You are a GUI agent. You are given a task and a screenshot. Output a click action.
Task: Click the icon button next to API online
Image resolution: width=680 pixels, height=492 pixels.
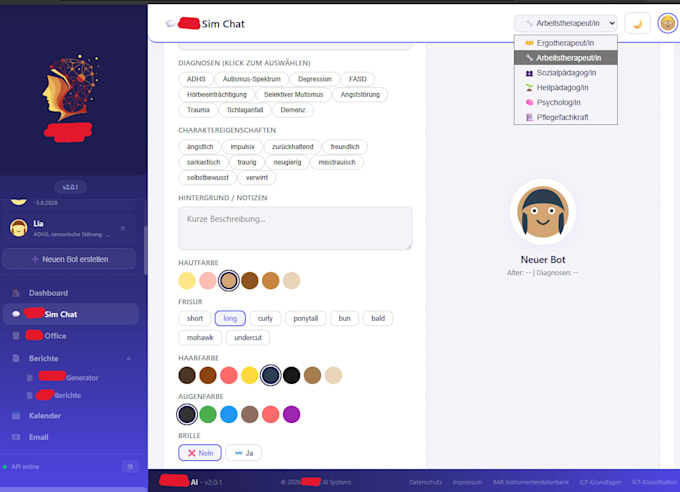130,467
